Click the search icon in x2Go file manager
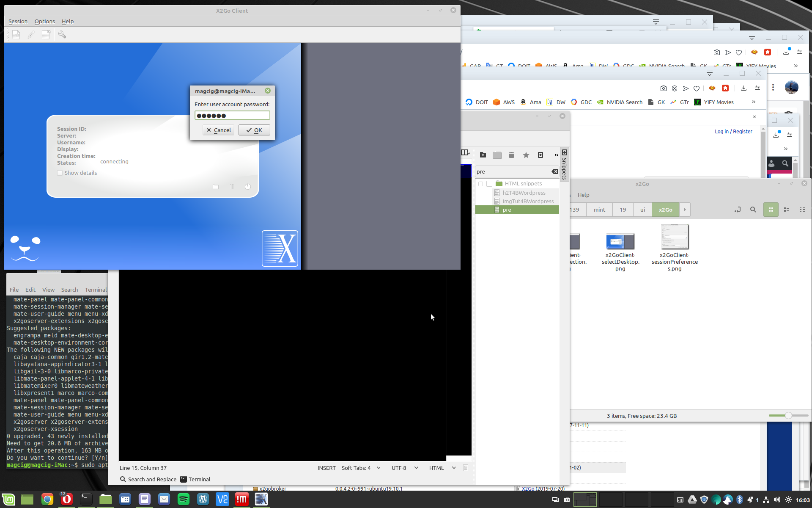The height and width of the screenshot is (508, 812). (753, 210)
